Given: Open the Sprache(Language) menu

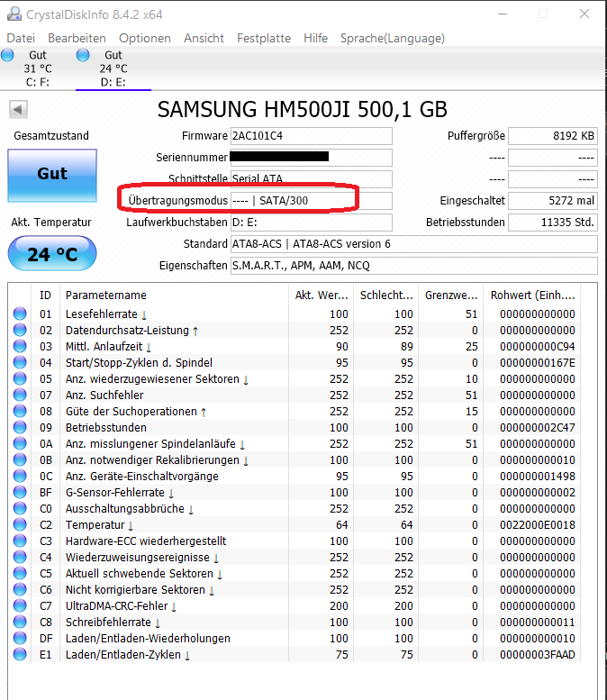Looking at the screenshot, I should coord(393,39).
